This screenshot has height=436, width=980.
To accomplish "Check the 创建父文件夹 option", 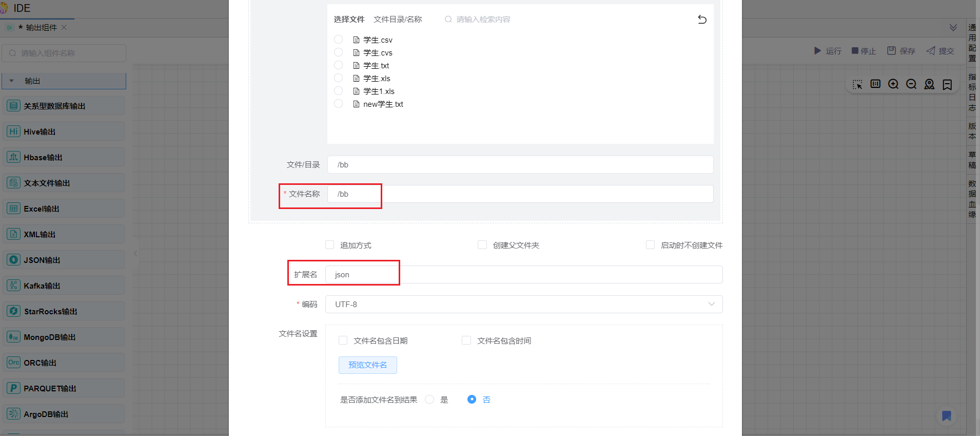I will [x=482, y=245].
